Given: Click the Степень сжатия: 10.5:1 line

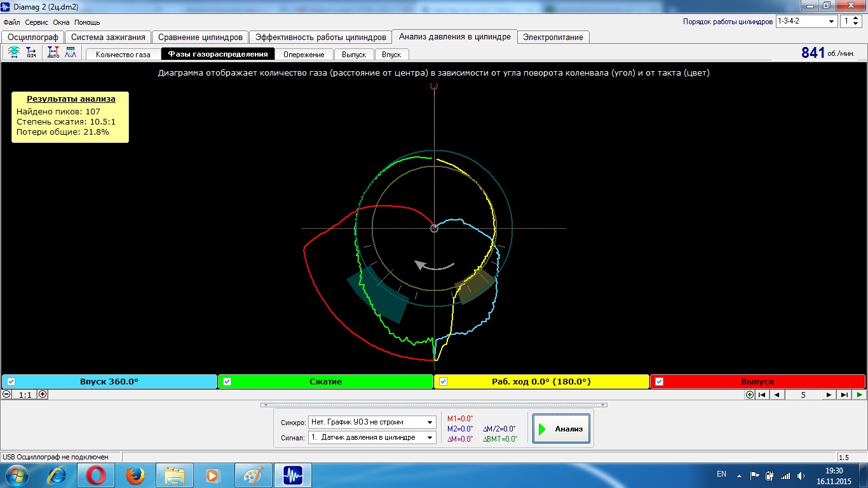Looking at the screenshot, I should tap(66, 121).
